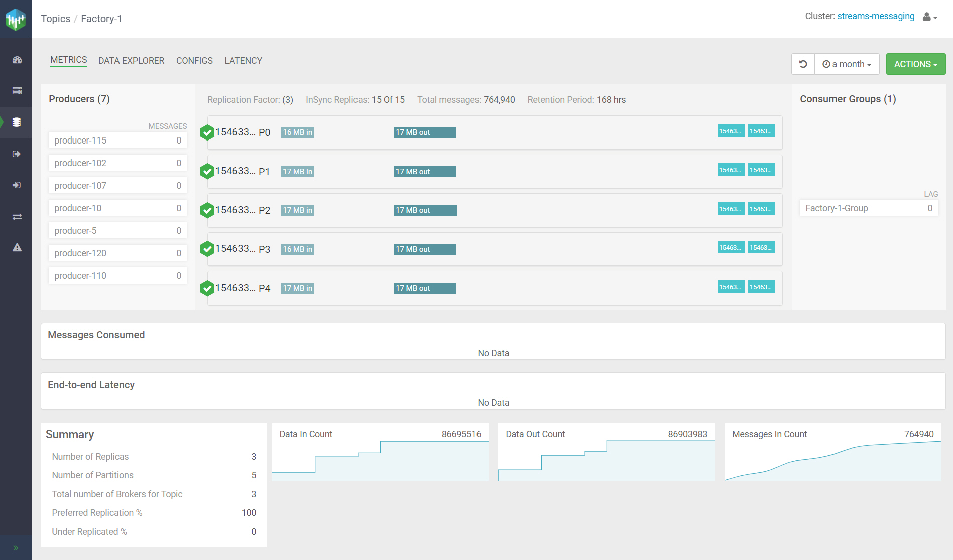
Task: Click the second replica badge in row P2
Action: [x=761, y=209]
